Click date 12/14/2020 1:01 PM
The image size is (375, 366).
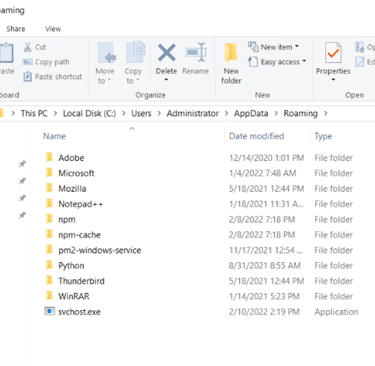(x=267, y=158)
